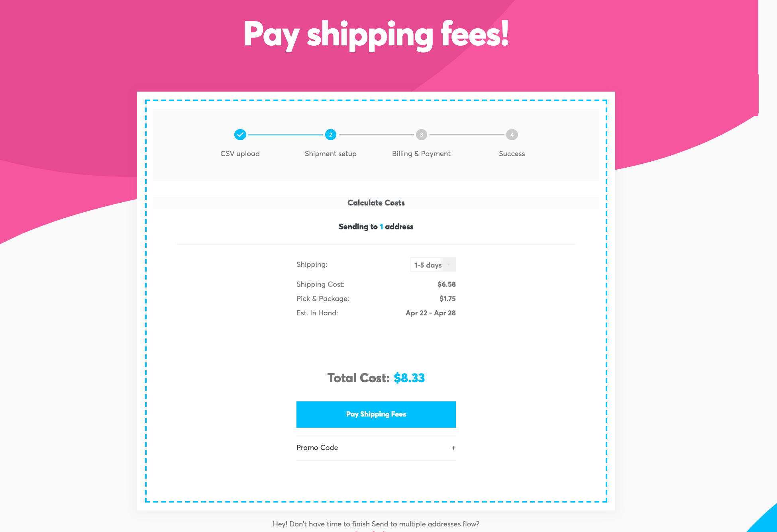Click the progress line between steps 1 and 2
Image resolution: width=777 pixels, height=532 pixels.
(x=285, y=135)
